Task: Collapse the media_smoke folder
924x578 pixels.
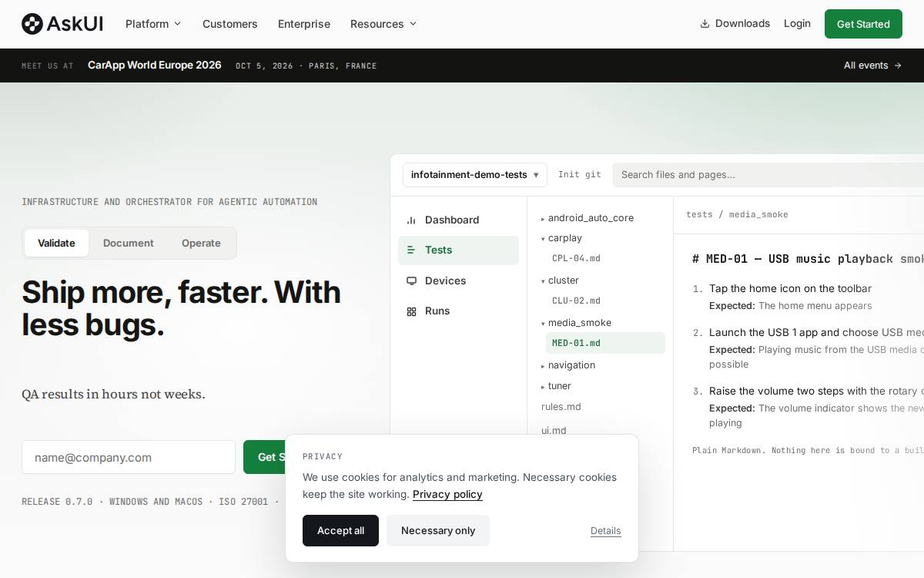Action: (x=576, y=323)
